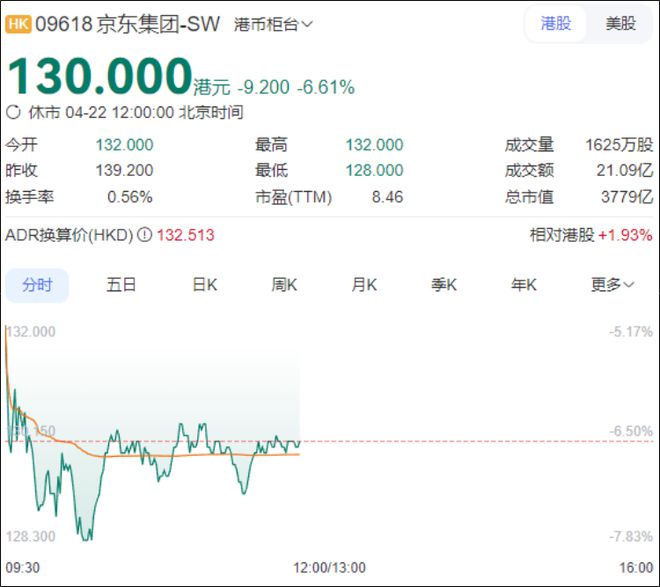The width and height of the screenshot is (660, 587).
Task: Click the current price 130.000
Action: [100, 76]
